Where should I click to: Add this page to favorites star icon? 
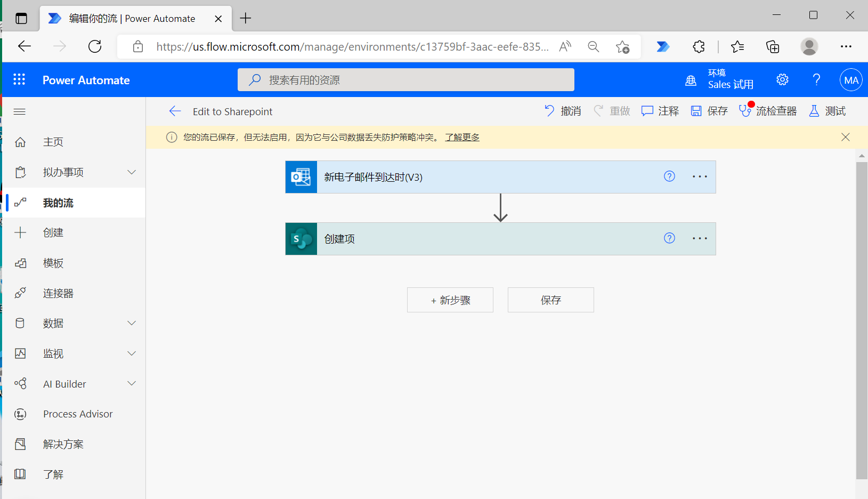click(622, 47)
